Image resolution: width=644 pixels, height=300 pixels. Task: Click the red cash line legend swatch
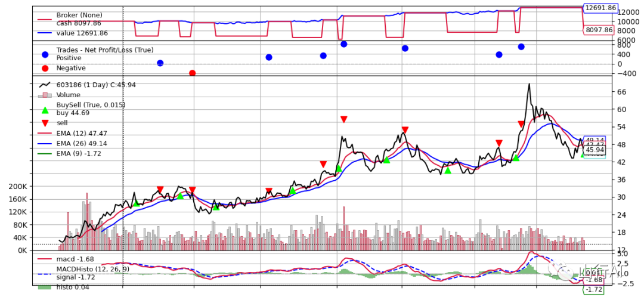click(45, 19)
